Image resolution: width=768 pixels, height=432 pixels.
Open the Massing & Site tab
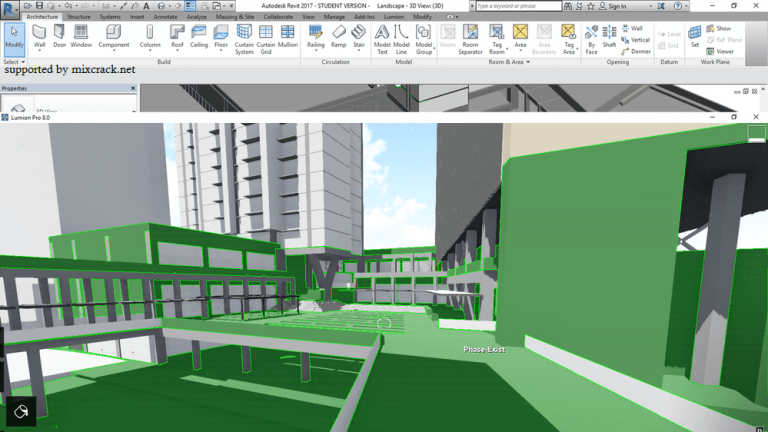click(x=235, y=17)
